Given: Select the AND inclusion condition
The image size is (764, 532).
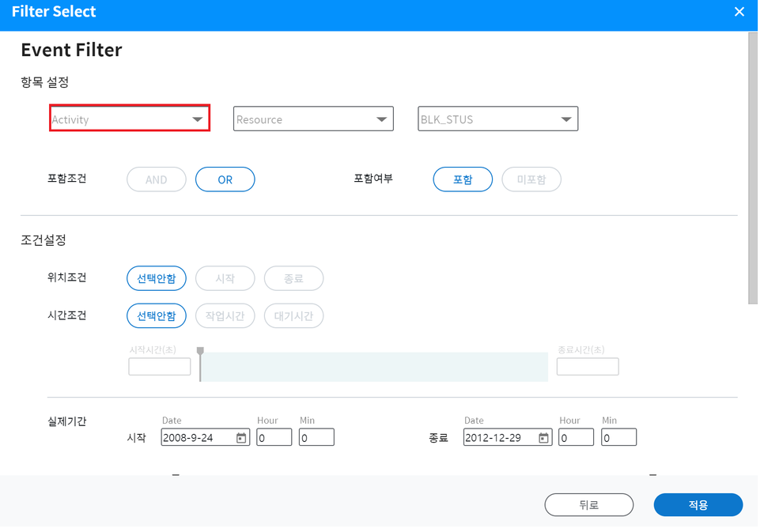Looking at the screenshot, I should coord(157,179).
